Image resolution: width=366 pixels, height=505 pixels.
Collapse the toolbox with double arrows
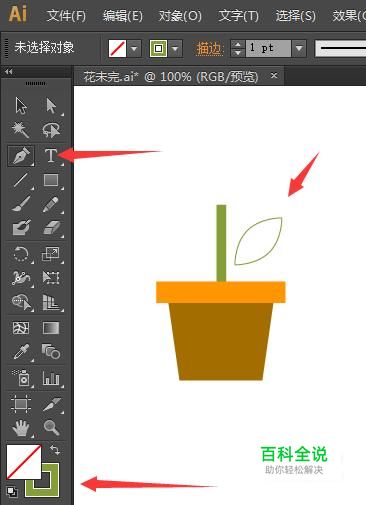(x=9, y=71)
